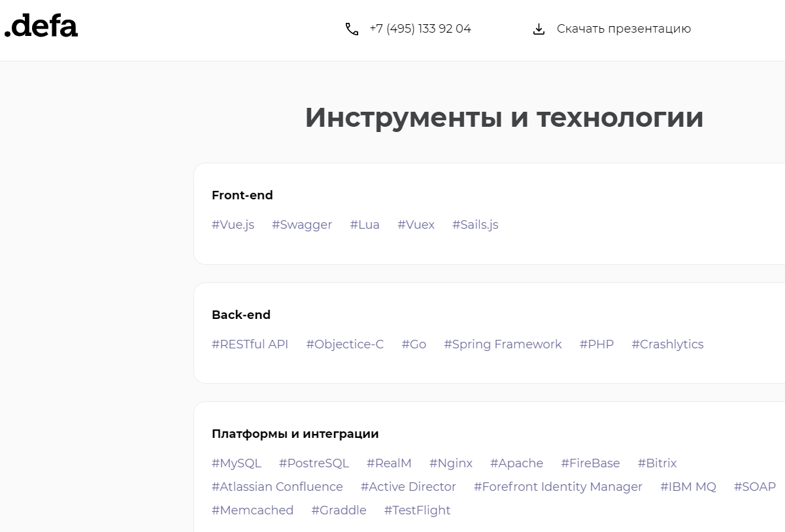Click the #PHP tag
Screen dimensions: 785x532
click(597, 344)
